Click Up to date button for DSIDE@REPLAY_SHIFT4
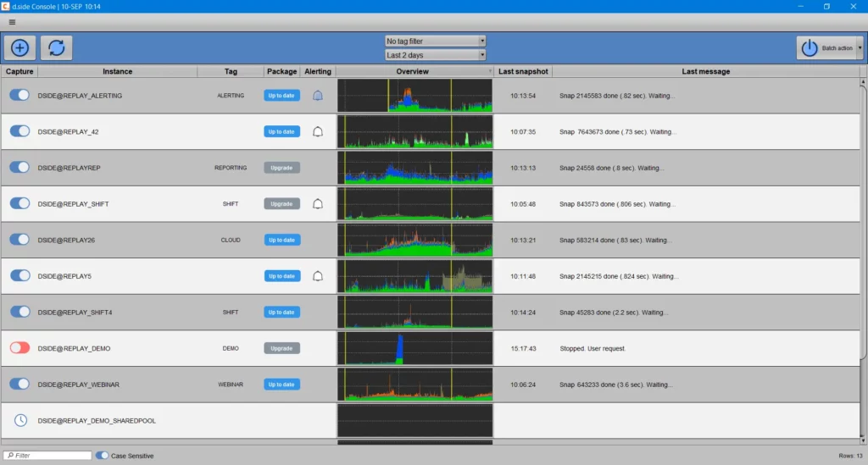 281,313
